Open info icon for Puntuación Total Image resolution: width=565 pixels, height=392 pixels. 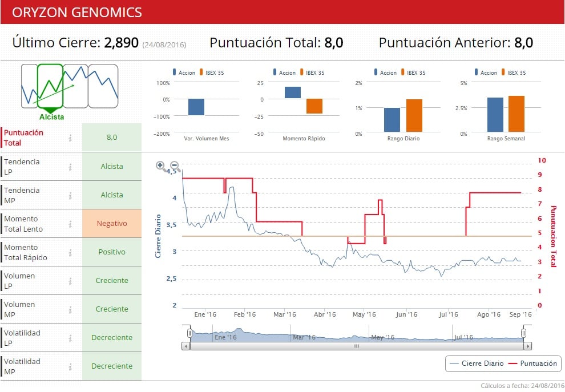(70, 138)
